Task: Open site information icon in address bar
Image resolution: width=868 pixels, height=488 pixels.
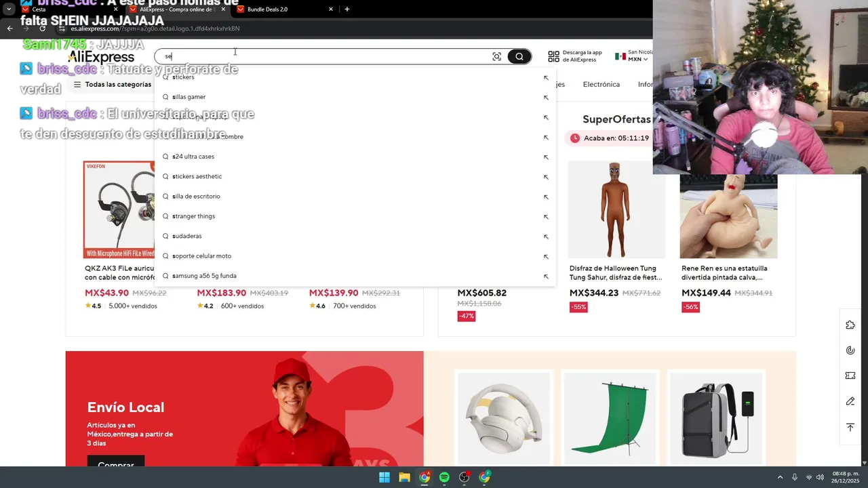Action: 63,28
